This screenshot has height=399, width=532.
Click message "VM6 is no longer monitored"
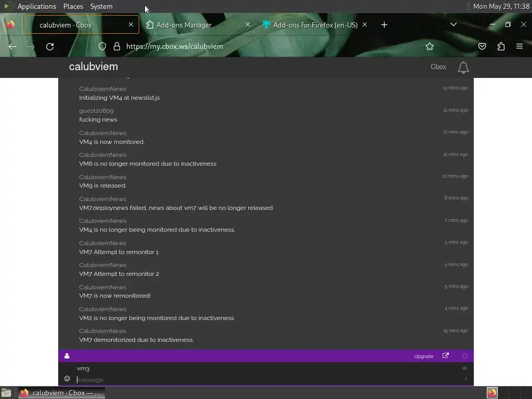click(148, 164)
